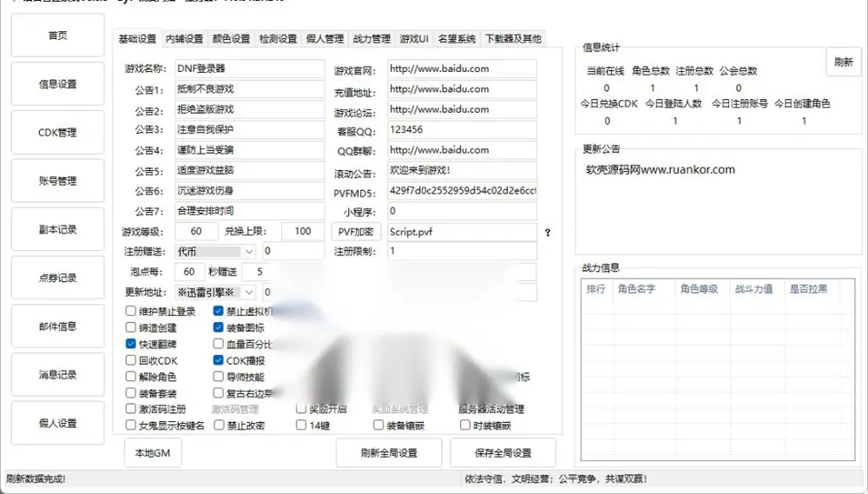
Task: Open the 服务器活动管理 link
Action: pos(491,409)
